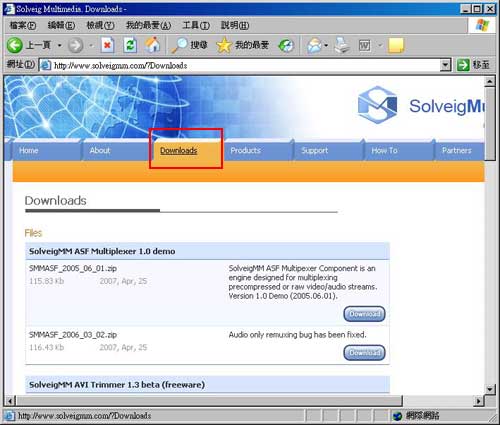Click the Refresh page icon
The image size is (500, 425).
click(130, 45)
